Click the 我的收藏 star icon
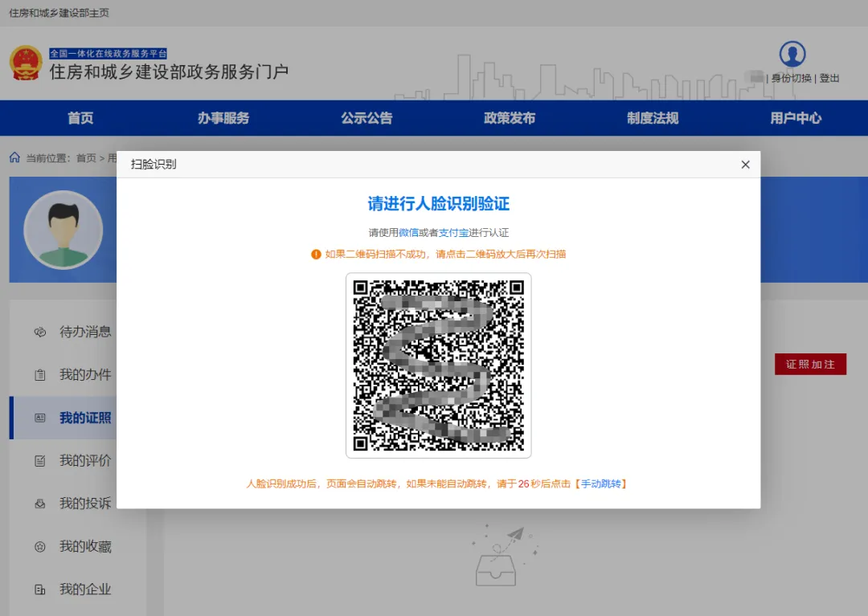Screen dimensions: 868x616 40,547
